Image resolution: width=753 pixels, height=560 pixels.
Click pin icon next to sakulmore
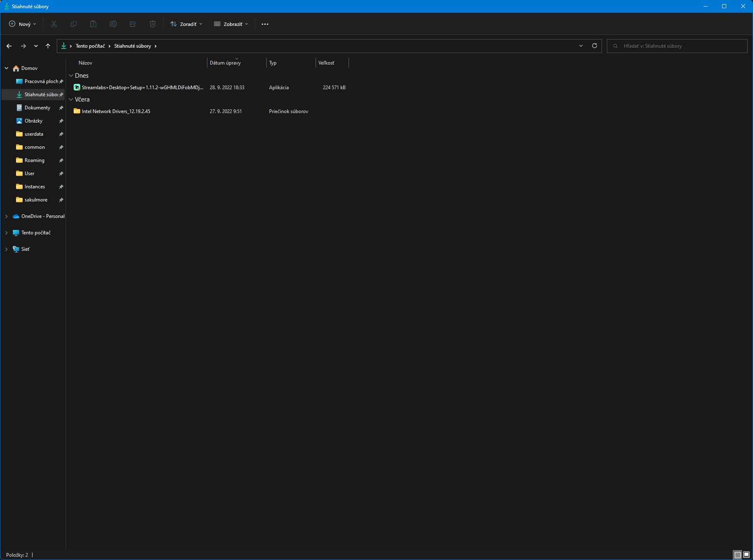click(x=61, y=200)
